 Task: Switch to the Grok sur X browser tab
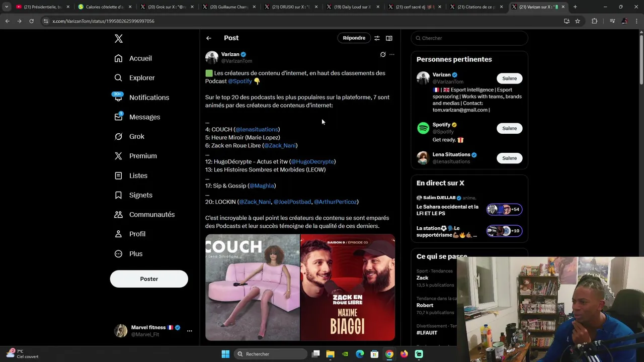click(166, 7)
